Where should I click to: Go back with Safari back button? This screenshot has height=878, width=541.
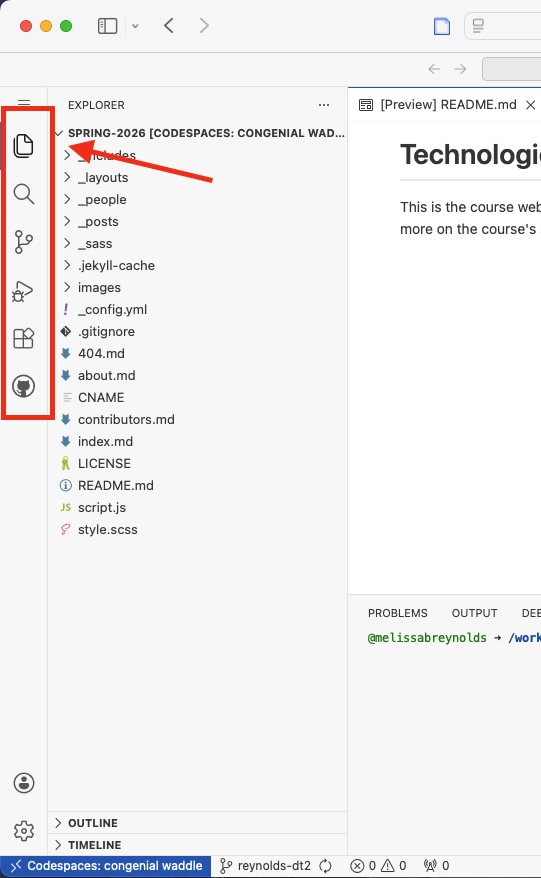169,25
